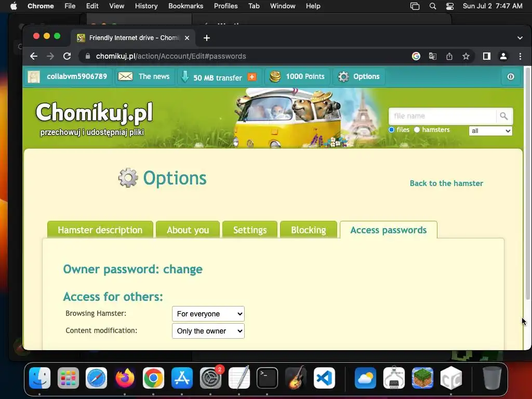Open Finder from the Dock
Screen dimensions: 532x399
click(x=39, y=378)
